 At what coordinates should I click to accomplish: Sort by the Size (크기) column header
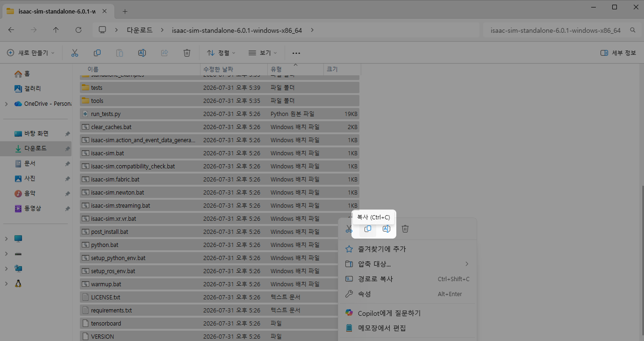tap(342, 69)
